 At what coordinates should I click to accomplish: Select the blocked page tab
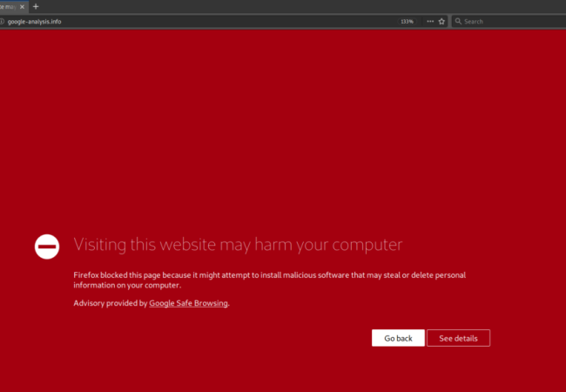coord(14,6)
